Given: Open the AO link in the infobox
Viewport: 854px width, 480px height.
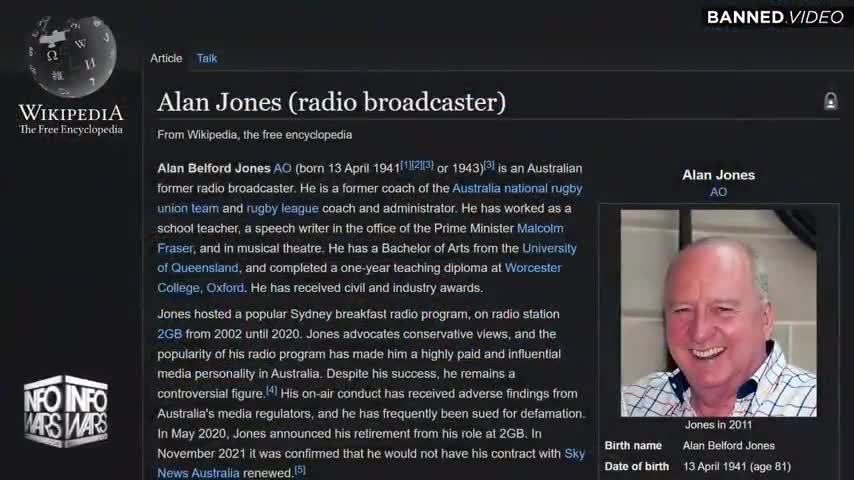Looking at the screenshot, I should tap(718, 192).
